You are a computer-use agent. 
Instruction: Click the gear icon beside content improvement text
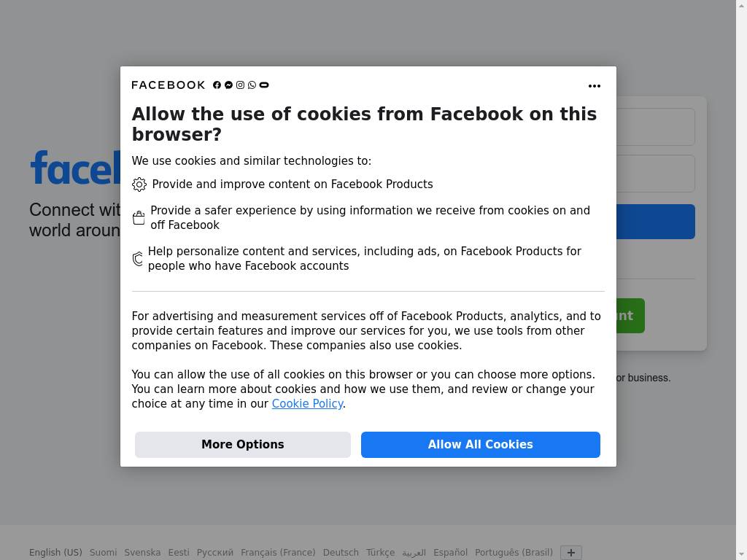pos(139,184)
